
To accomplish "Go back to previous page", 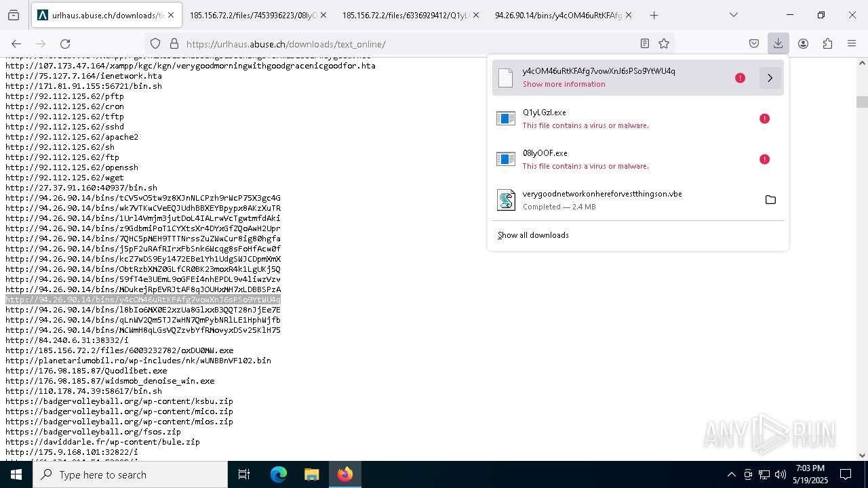I will 16,44.
